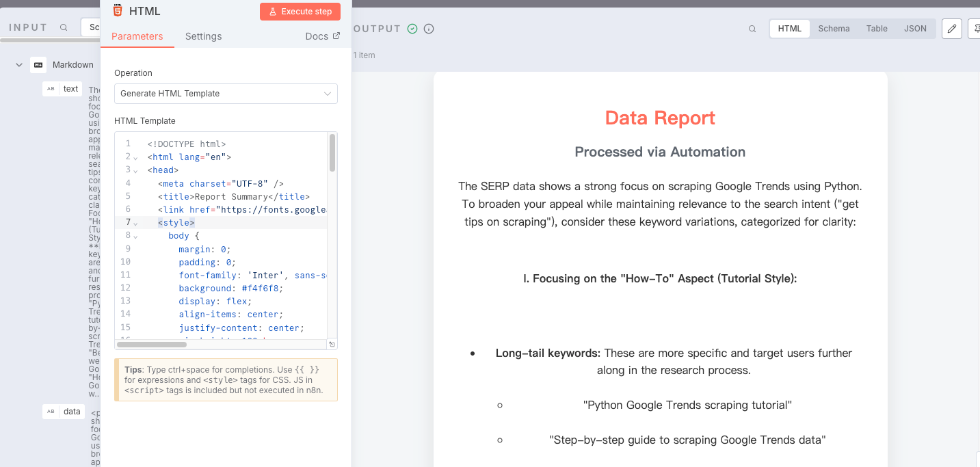Select the Table output view tab
Image resolution: width=980 pixels, height=467 pixels.
[877, 29]
